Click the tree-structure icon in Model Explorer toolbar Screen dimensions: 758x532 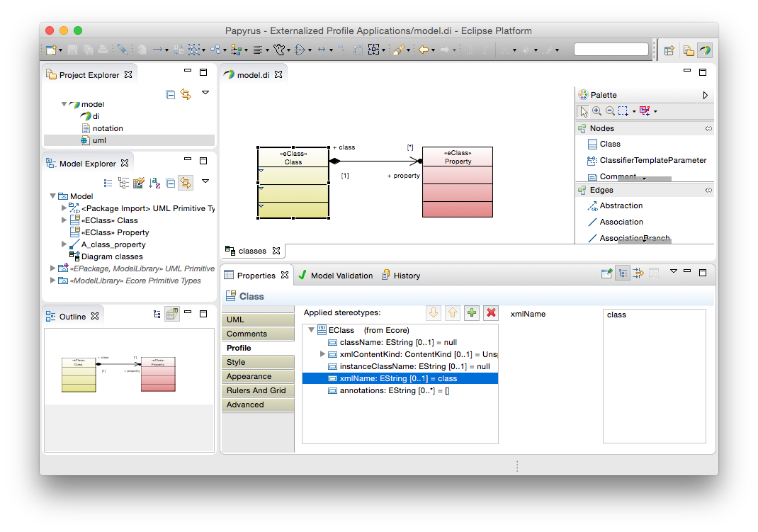click(123, 183)
